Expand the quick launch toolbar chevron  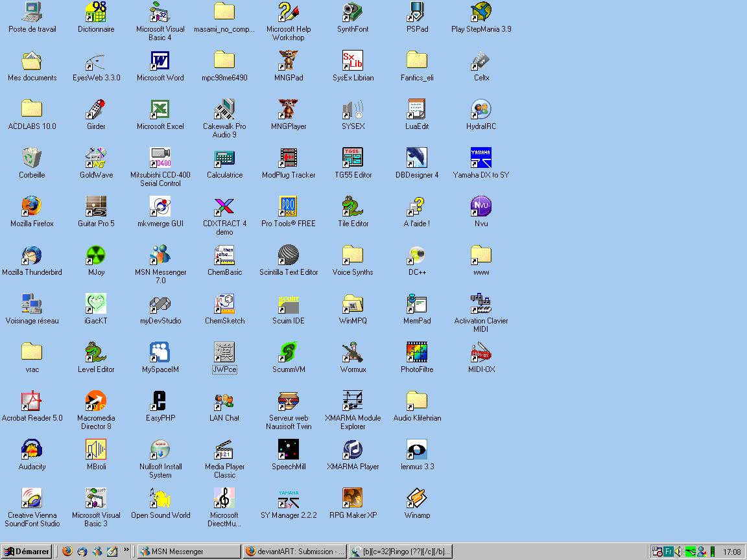126,550
